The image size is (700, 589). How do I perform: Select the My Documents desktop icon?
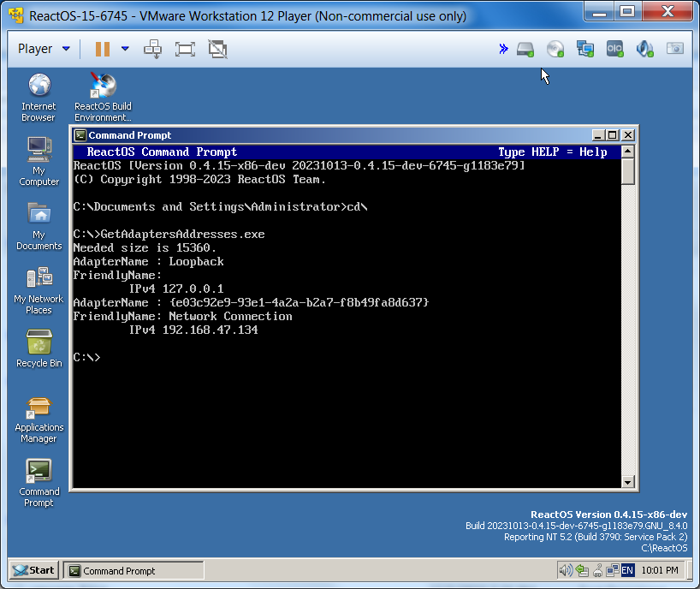pos(39,226)
